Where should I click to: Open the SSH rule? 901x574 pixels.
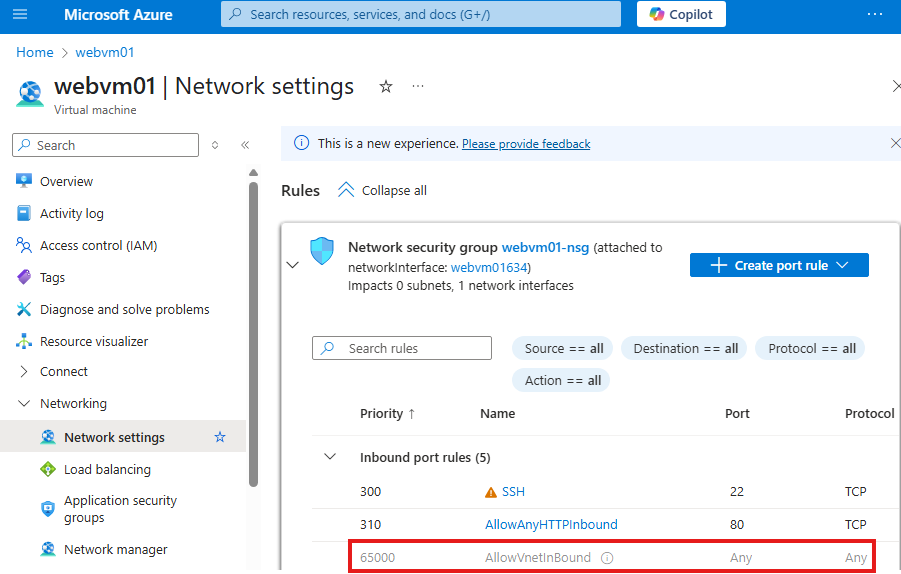coord(513,492)
